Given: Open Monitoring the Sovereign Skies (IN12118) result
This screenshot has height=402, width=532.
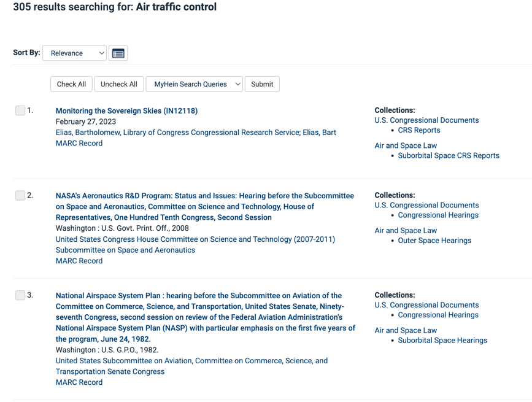Looking at the screenshot, I should tap(126, 111).
